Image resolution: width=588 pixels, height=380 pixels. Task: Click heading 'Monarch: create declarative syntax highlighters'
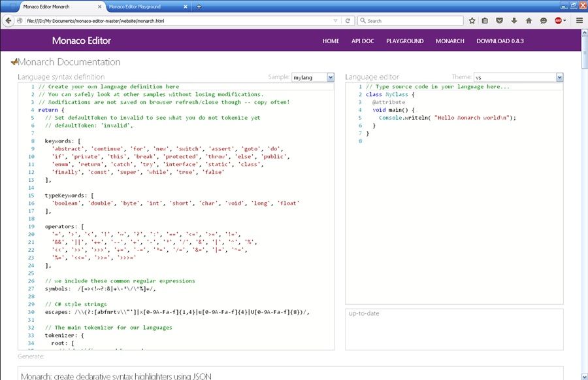click(116, 376)
